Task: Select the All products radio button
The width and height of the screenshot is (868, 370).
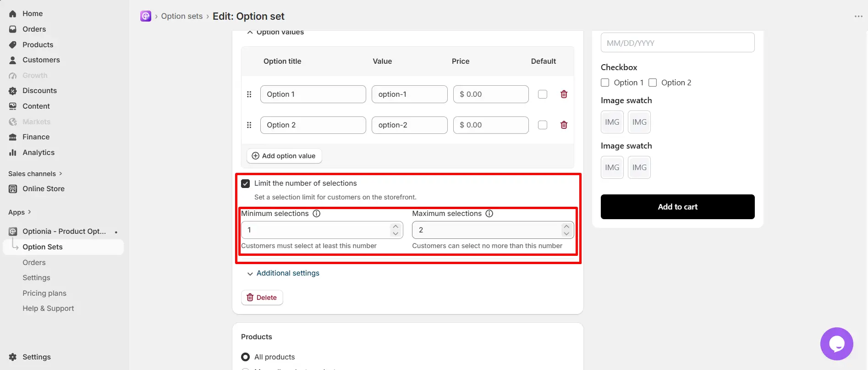Action: pyautogui.click(x=246, y=357)
